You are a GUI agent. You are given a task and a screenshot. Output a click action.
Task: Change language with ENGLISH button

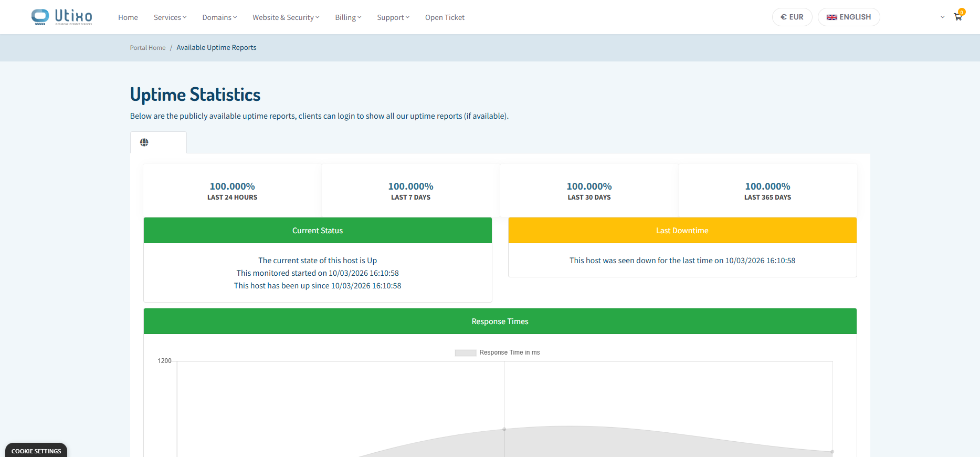tap(849, 17)
